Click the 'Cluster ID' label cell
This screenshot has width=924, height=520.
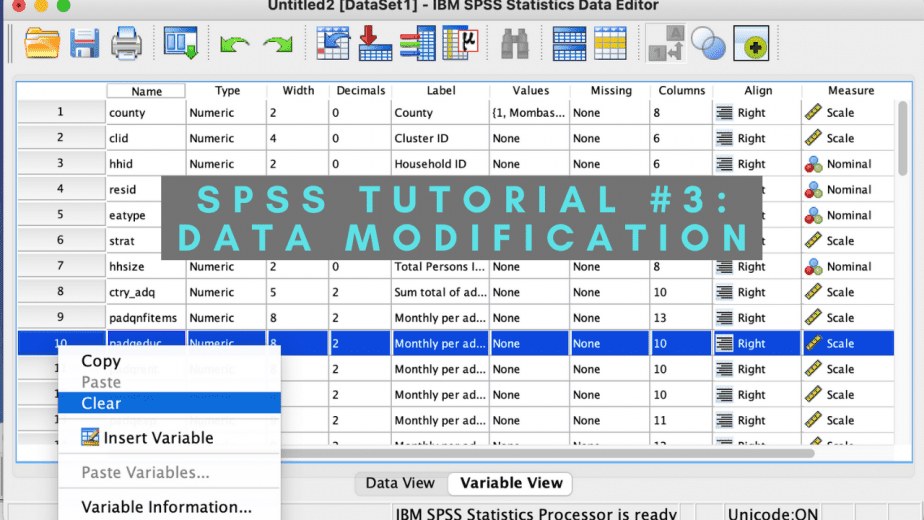pyautogui.click(x=440, y=138)
